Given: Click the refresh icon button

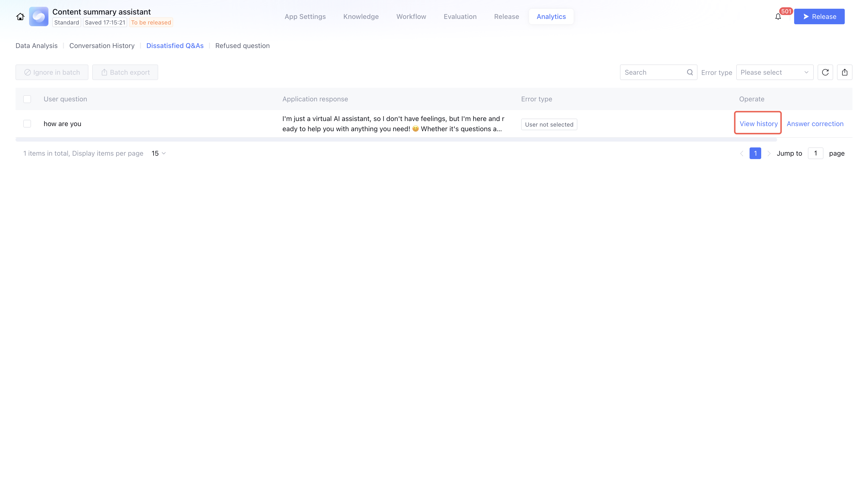Looking at the screenshot, I should pyautogui.click(x=825, y=72).
